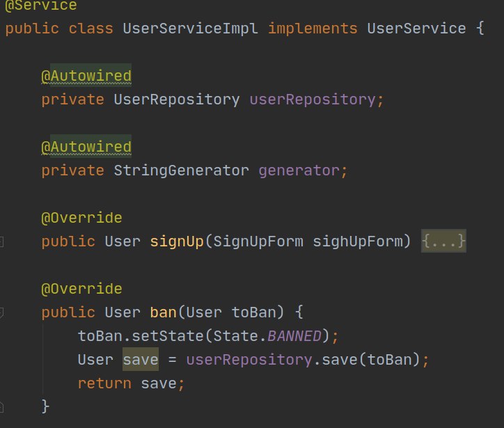Click the .save method call on userRepository

340,360
